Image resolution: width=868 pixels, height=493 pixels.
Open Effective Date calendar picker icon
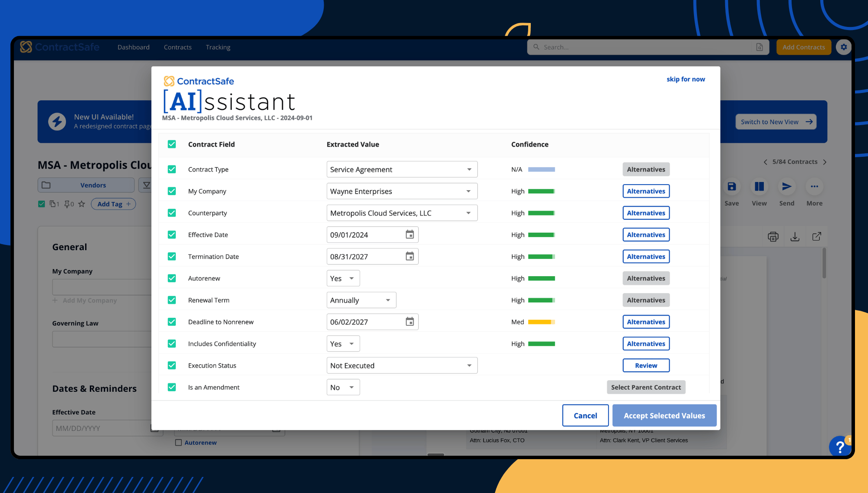coord(409,235)
